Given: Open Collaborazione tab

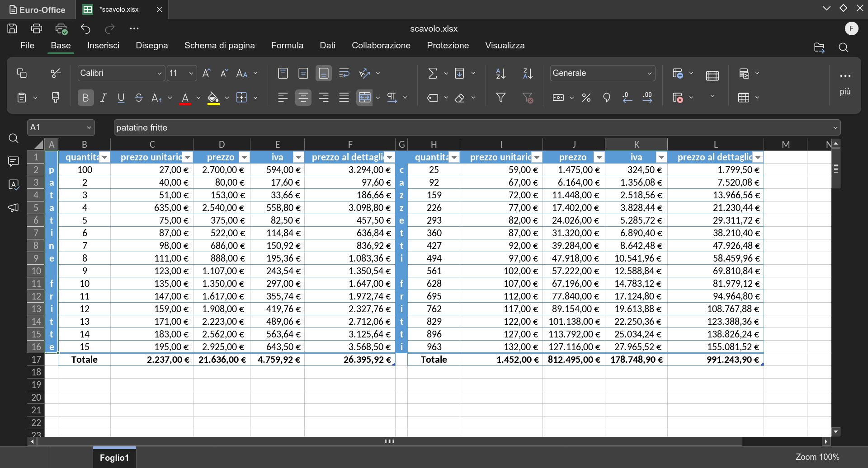Looking at the screenshot, I should tap(381, 46).
